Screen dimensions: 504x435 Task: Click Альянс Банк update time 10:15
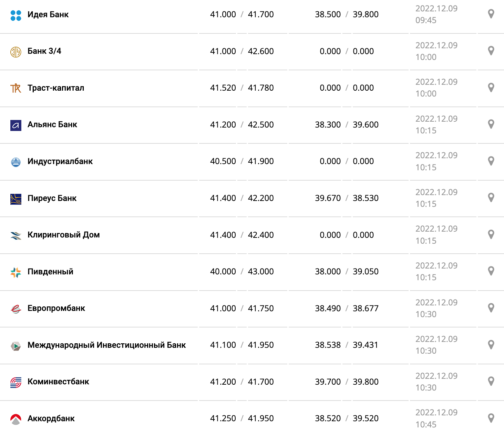(x=426, y=131)
